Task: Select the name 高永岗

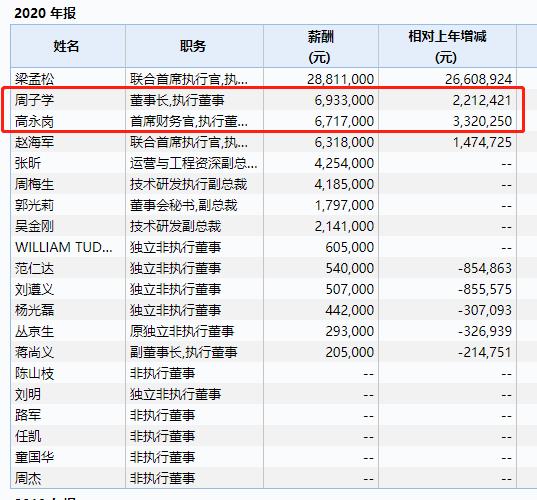Action: point(34,121)
